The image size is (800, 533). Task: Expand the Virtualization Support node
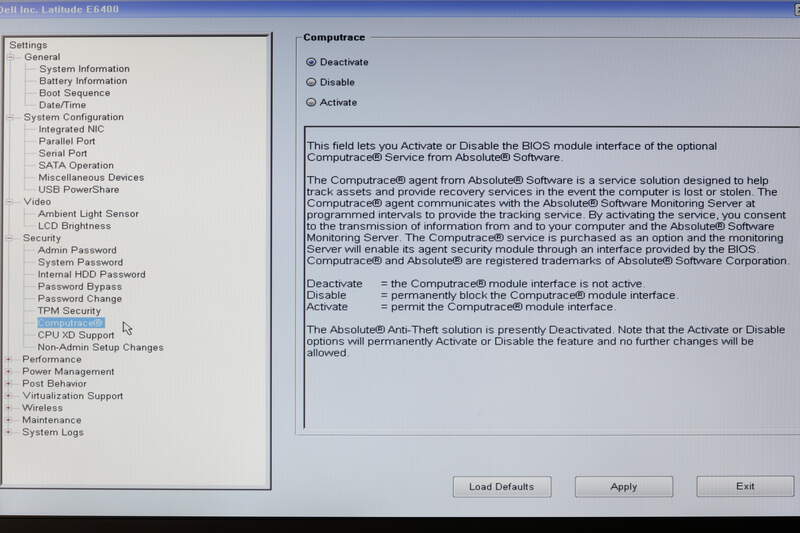[9, 396]
